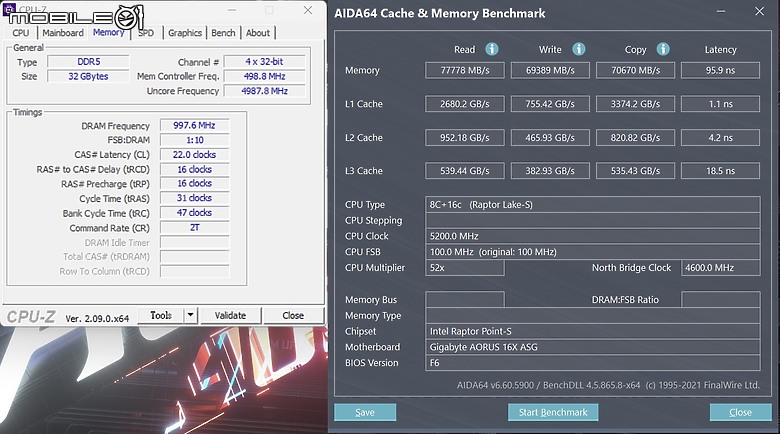780x434 pixels.
Task: Select the Memory tab in CPU-Z
Action: click(108, 32)
